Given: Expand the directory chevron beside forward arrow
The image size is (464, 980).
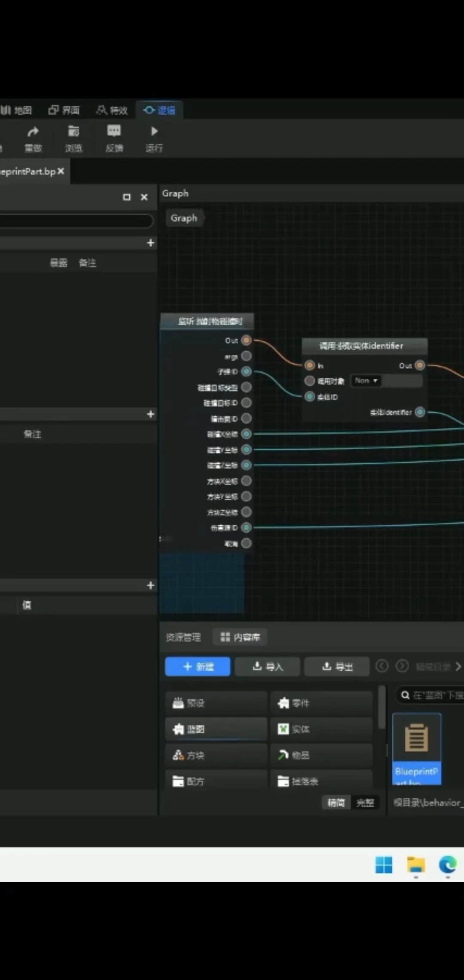Looking at the screenshot, I should click(458, 666).
